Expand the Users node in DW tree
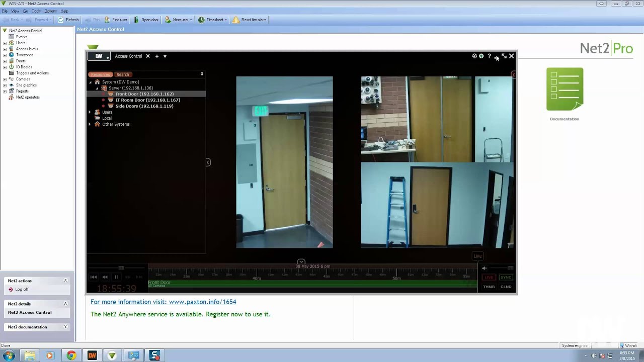This screenshot has height=362, width=644. [x=91, y=112]
